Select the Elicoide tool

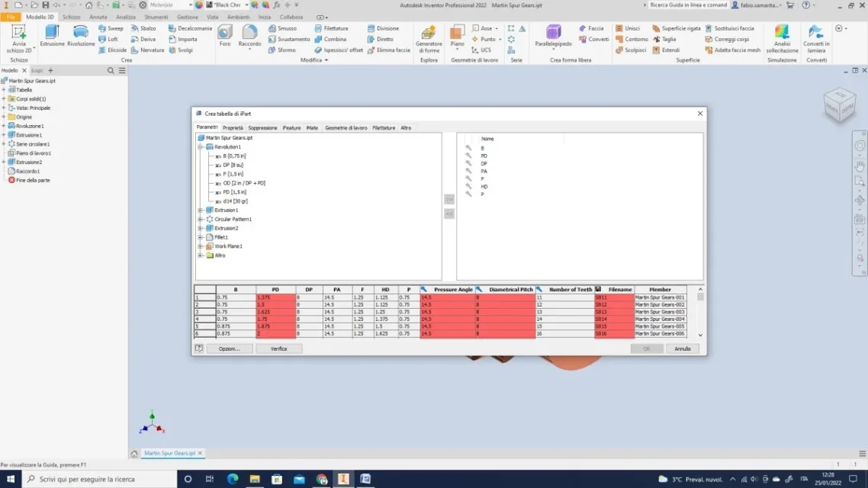[x=112, y=50]
